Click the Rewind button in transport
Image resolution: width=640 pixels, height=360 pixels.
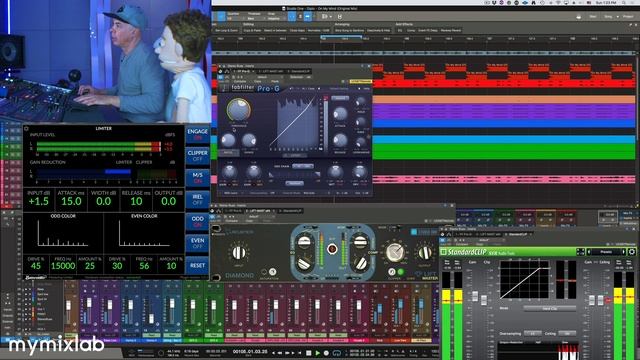(x=280, y=353)
